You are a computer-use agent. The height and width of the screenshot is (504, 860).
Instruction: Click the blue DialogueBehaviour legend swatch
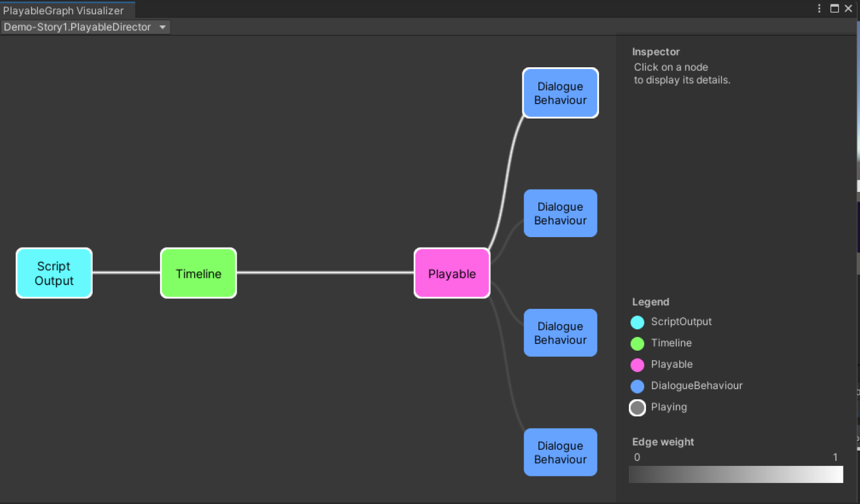pos(637,386)
